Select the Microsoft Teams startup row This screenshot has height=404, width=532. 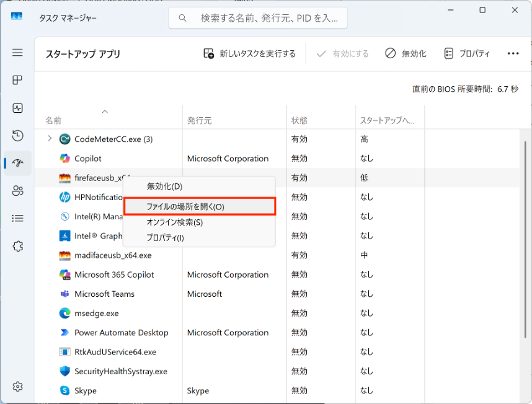point(104,294)
